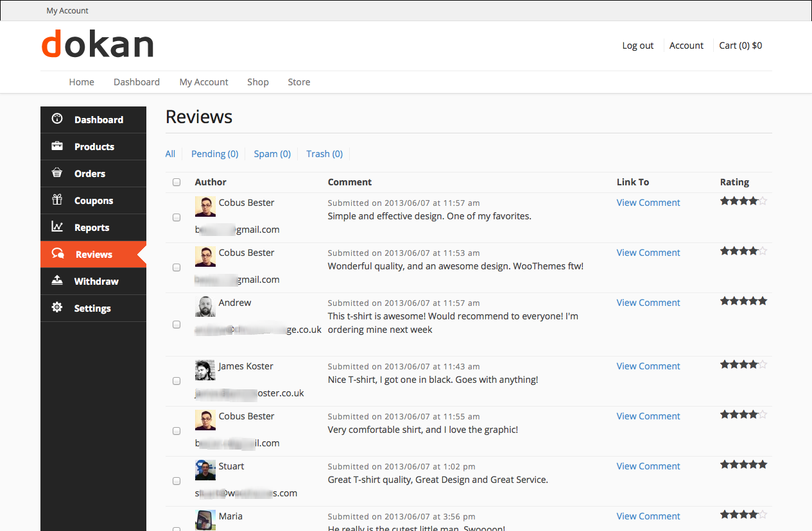Image resolution: width=812 pixels, height=531 pixels.
Task: Click the Settings gear icon
Action: (x=57, y=308)
